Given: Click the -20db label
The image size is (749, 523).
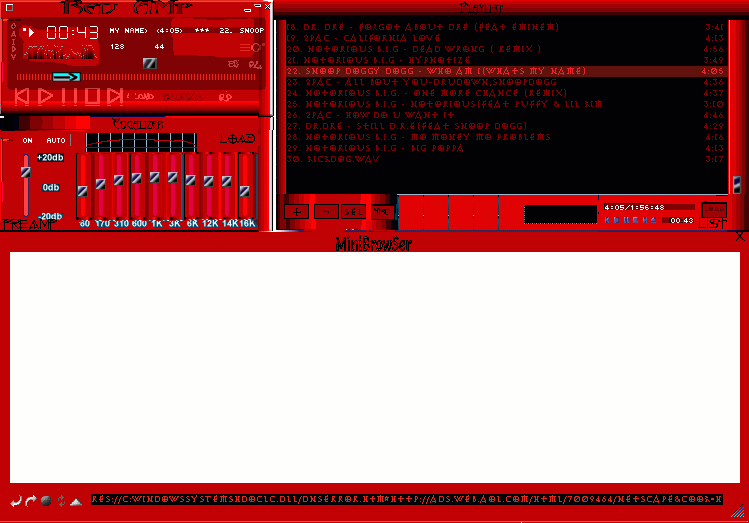Looking at the screenshot, I should click(x=50, y=216).
